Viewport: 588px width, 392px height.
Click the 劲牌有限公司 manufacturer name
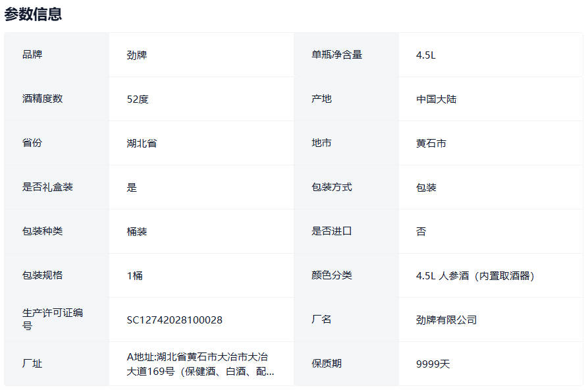pyautogui.click(x=446, y=320)
